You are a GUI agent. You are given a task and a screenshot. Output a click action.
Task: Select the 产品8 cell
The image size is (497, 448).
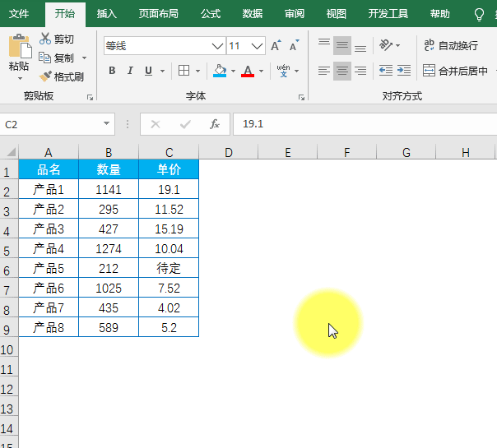point(49,327)
